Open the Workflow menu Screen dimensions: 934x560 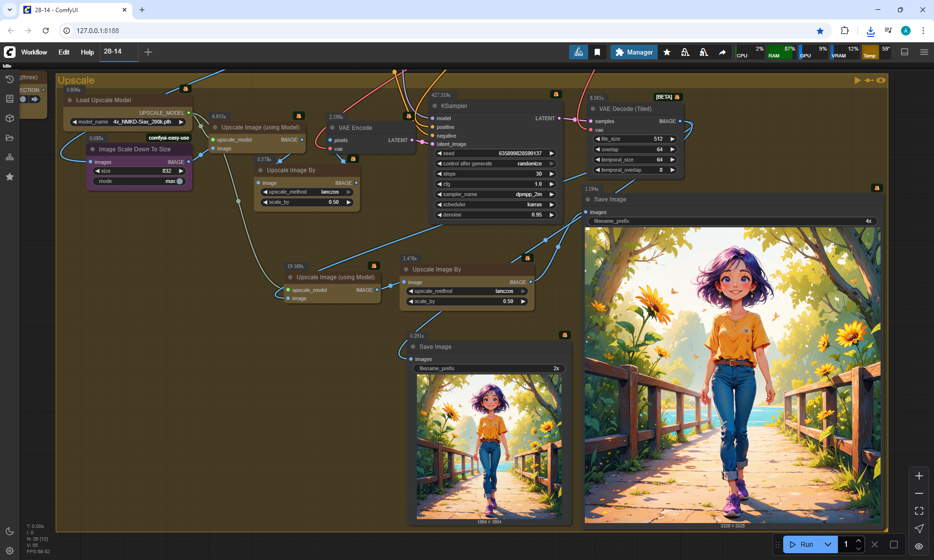click(34, 52)
